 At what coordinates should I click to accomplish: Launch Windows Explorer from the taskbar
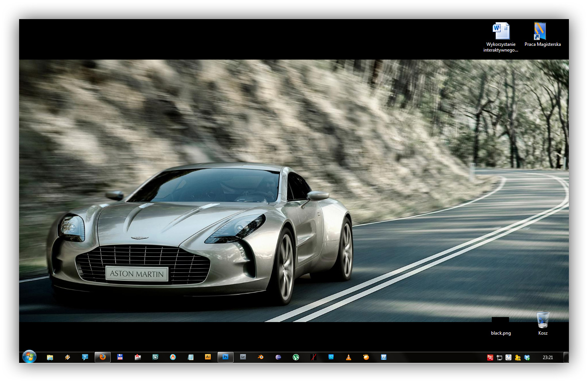(50, 357)
